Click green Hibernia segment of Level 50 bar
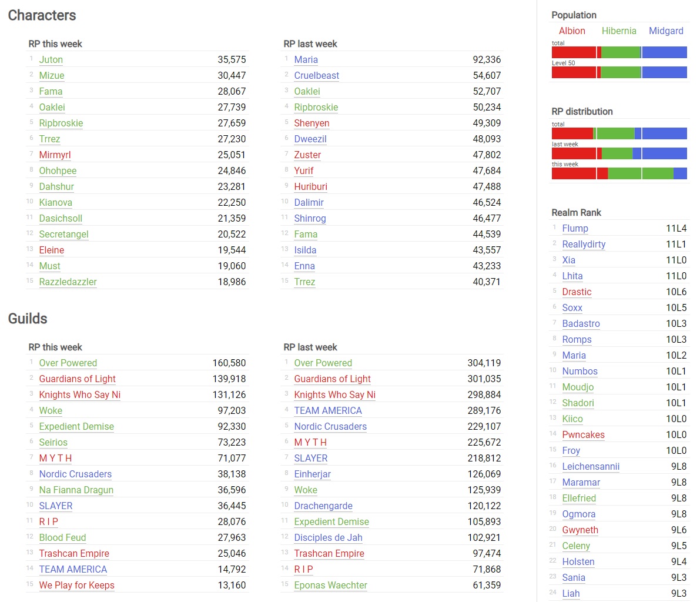Screen dimensions: 700x602 (621, 72)
